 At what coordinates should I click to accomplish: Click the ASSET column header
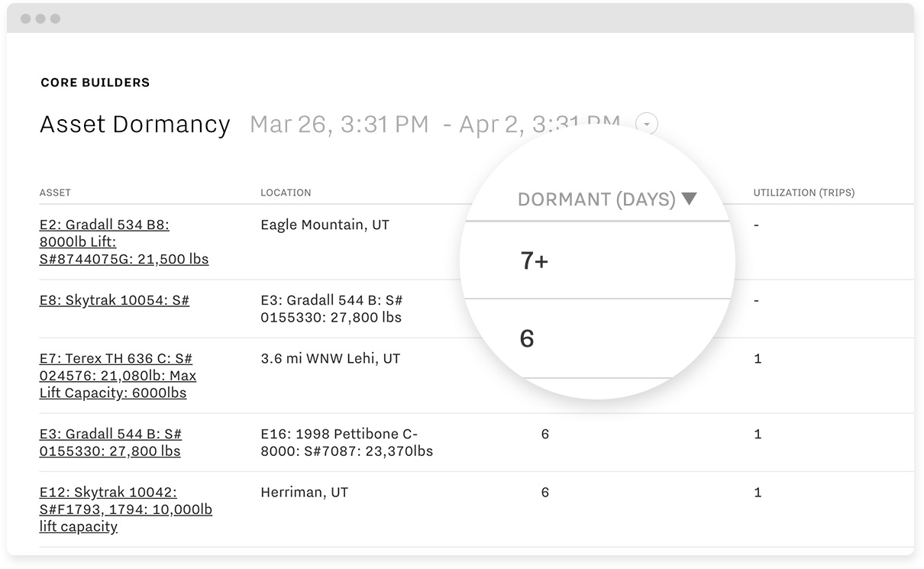pyautogui.click(x=54, y=192)
